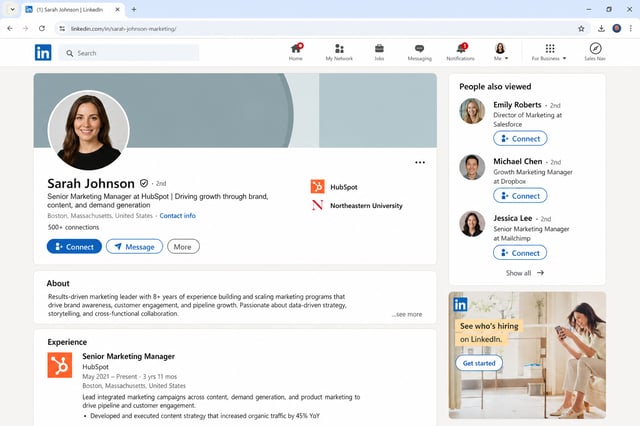This screenshot has height=426, width=640.
Task: Open Contact info link
Action: pyautogui.click(x=178, y=215)
